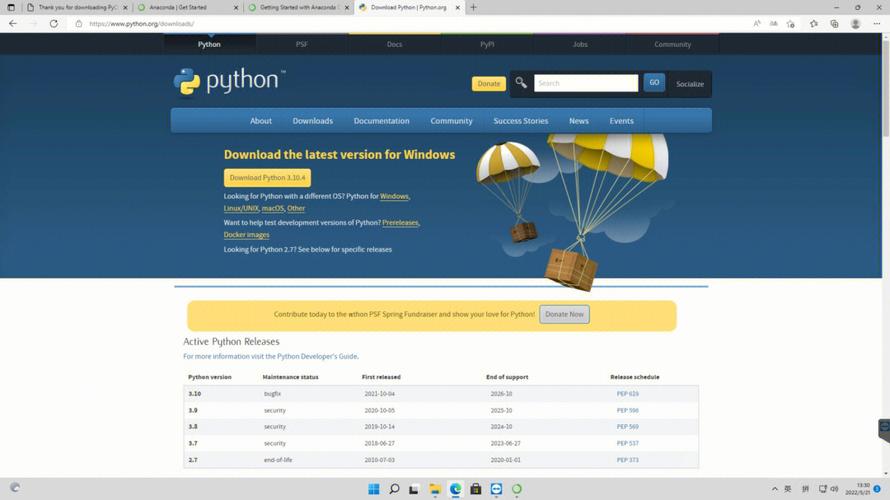The width and height of the screenshot is (890, 500).
Task: Open PSF in the top site bar
Action: click(x=302, y=44)
